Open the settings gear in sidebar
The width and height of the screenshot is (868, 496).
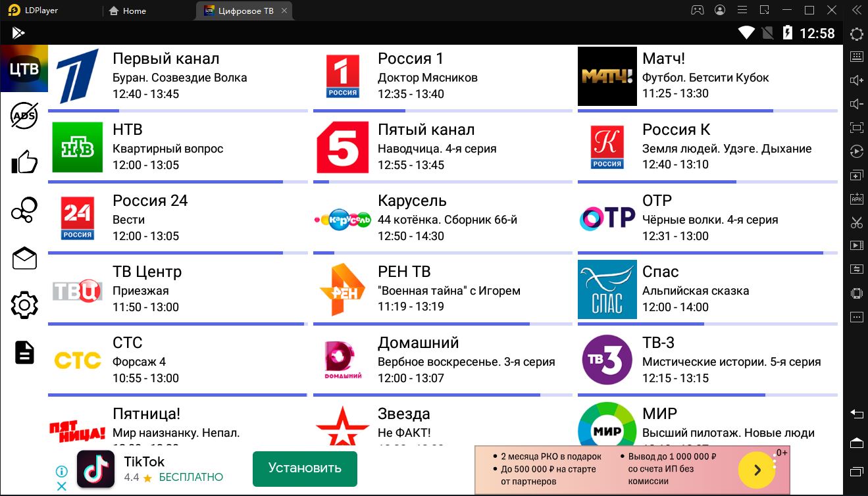coord(24,305)
